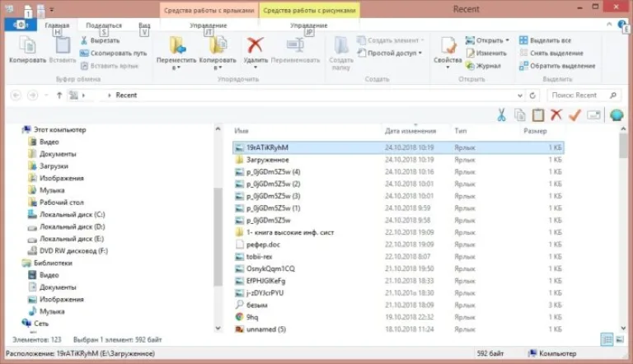Click the Up one level arrow

59,96
